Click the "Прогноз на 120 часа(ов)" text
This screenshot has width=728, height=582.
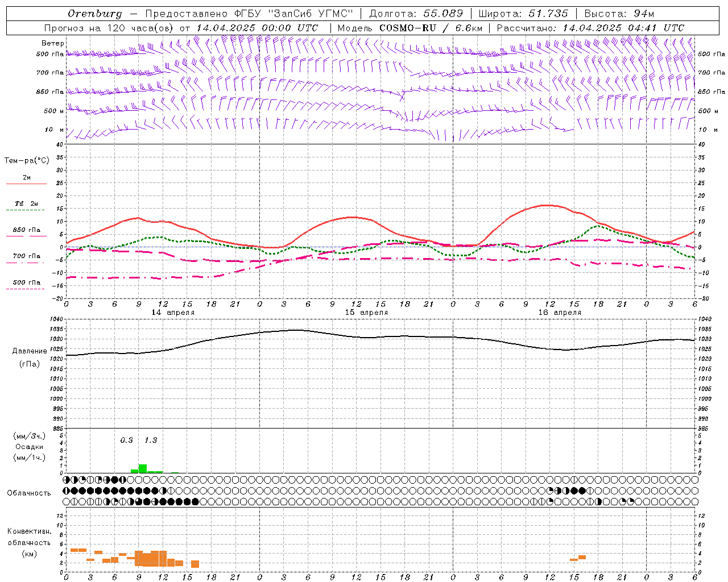point(109,28)
